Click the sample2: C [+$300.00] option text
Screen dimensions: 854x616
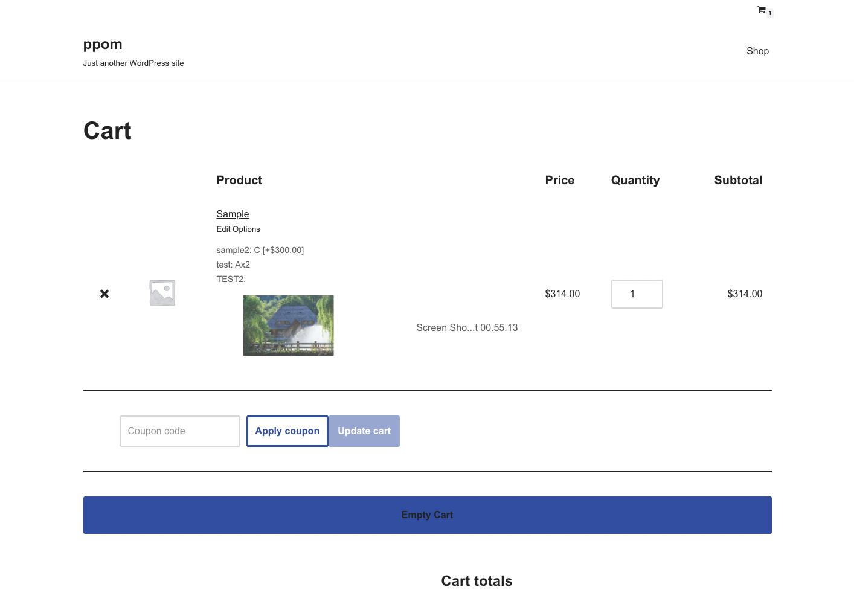(x=260, y=249)
